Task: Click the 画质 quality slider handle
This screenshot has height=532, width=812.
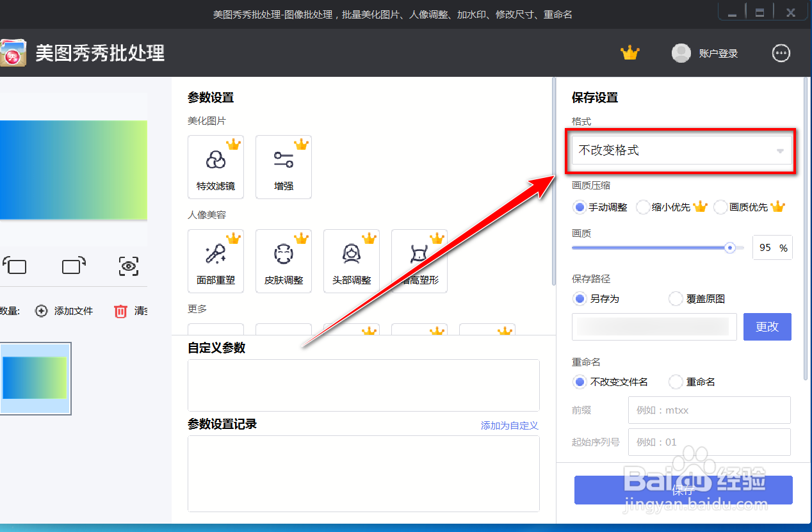Action: click(x=729, y=248)
